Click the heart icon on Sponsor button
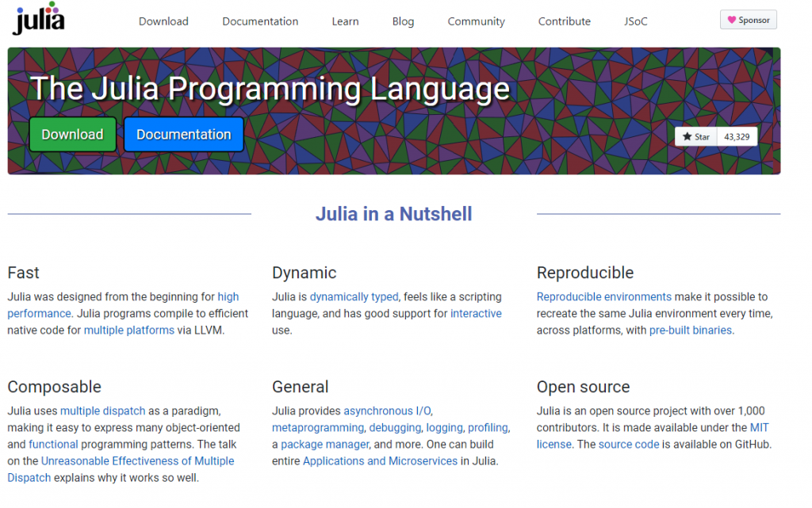 [732, 19]
